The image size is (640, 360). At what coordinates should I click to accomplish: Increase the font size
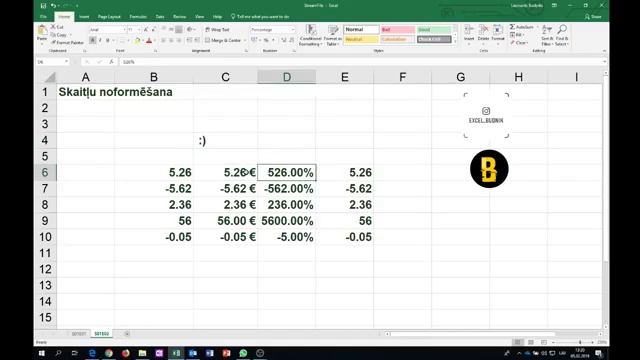[146, 30]
